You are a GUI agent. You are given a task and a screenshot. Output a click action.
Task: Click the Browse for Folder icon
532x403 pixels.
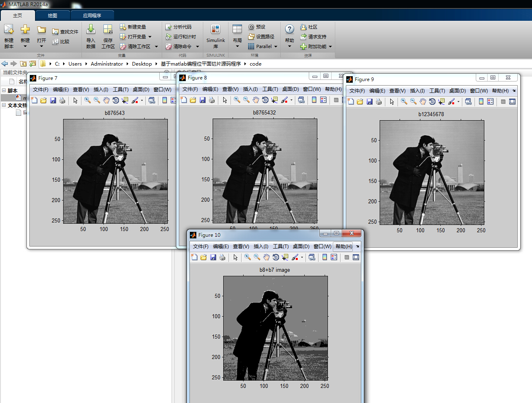point(33,64)
